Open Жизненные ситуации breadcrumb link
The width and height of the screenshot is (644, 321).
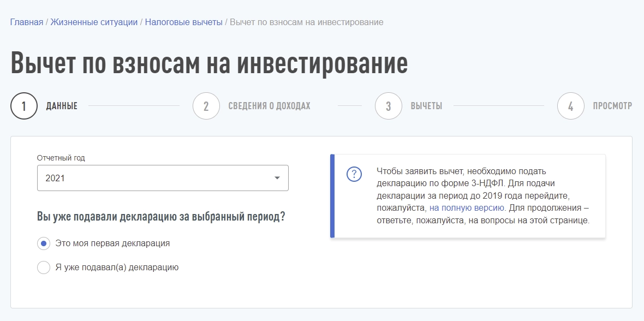tap(94, 22)
